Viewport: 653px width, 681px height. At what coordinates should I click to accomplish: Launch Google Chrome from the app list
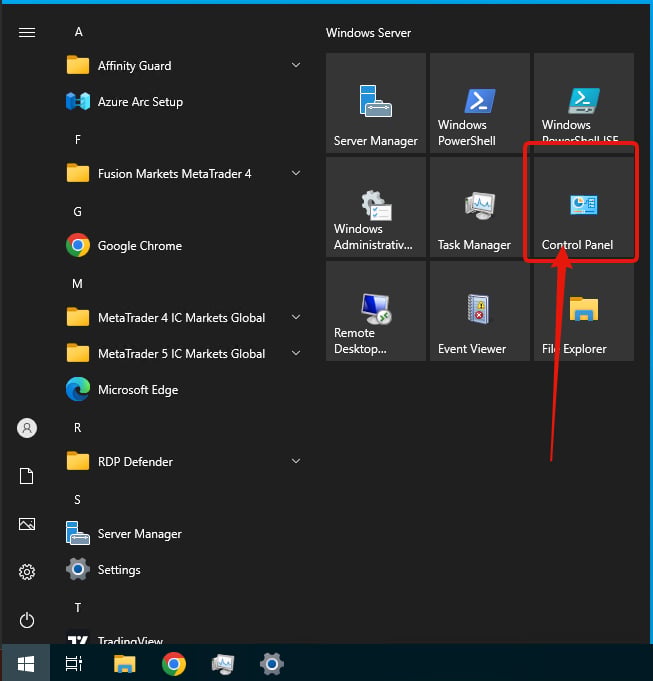185,246
